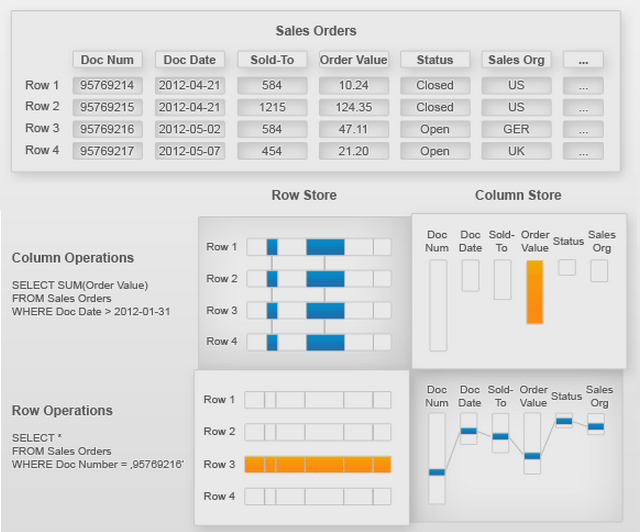
Task: Click the tall Doc Num bar under Column Operations
Action: click(x=437, y=305)
